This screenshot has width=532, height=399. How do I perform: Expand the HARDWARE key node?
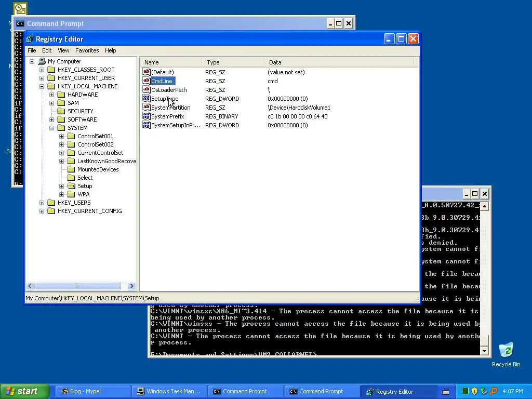tap(51, 95)
